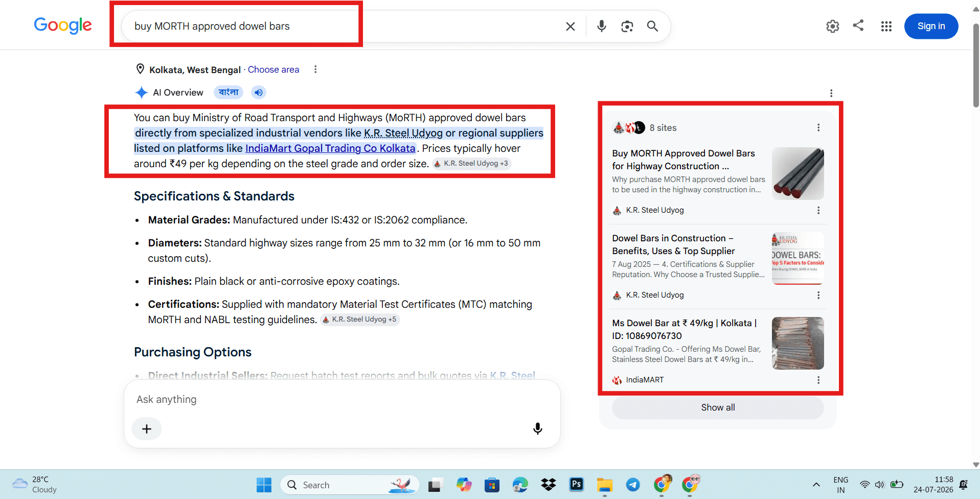Click the main search query field
Image resolution: width=980 pixels, height=499 pixels.
click(343, 26)
